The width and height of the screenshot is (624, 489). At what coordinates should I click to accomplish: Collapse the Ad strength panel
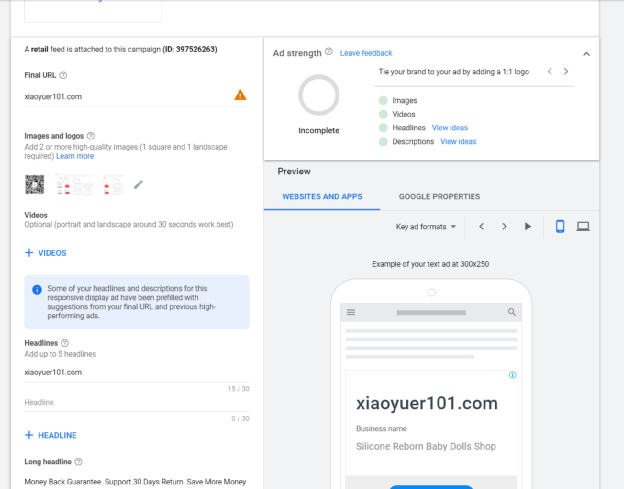tap(586, 53)
